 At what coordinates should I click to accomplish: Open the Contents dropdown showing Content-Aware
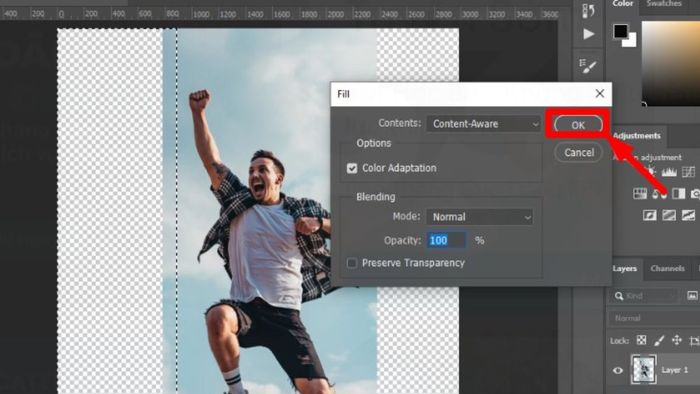tap(484, 124)
